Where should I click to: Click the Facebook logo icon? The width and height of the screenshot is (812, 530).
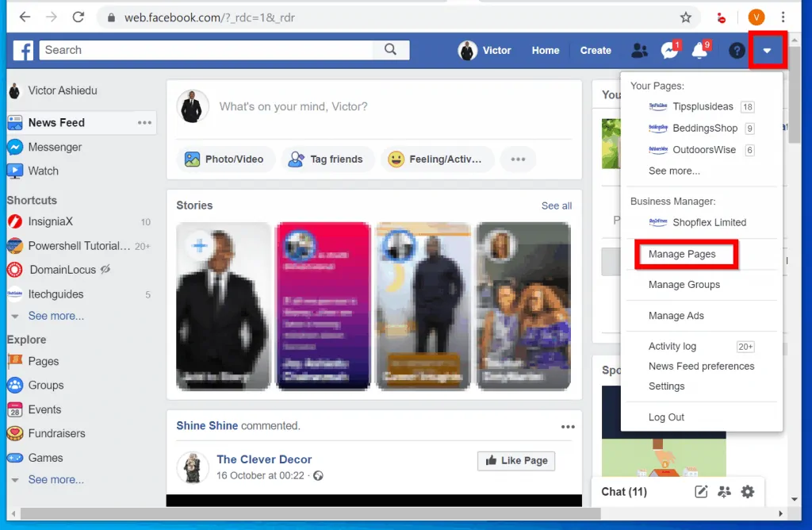[23, 50]
